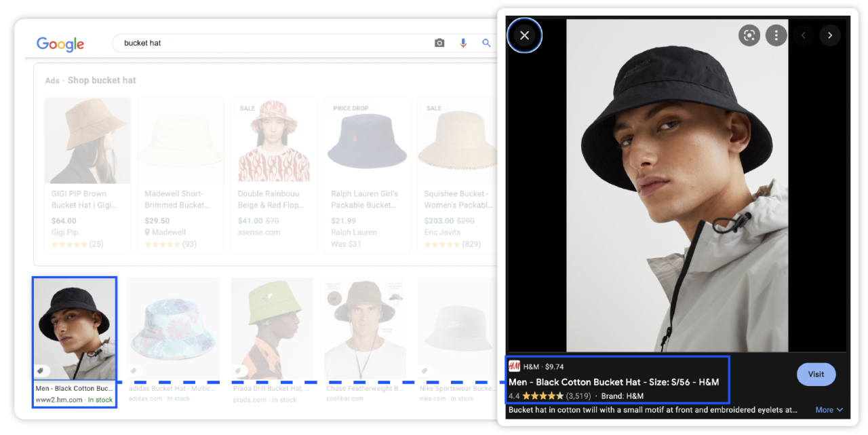This screenshot has width=868, height=435.
Task: Click the In stock label under www2.hm.com
Action: [x=100, y=399]
